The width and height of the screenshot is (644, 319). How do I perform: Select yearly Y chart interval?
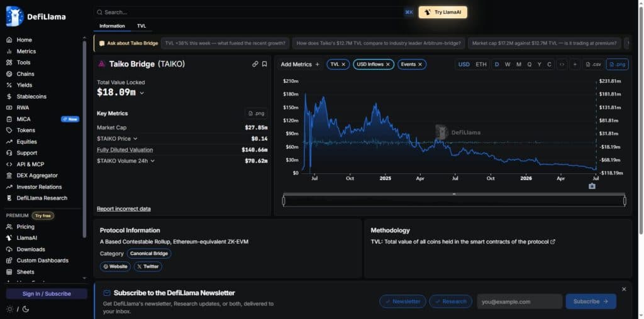click(539, 65)
